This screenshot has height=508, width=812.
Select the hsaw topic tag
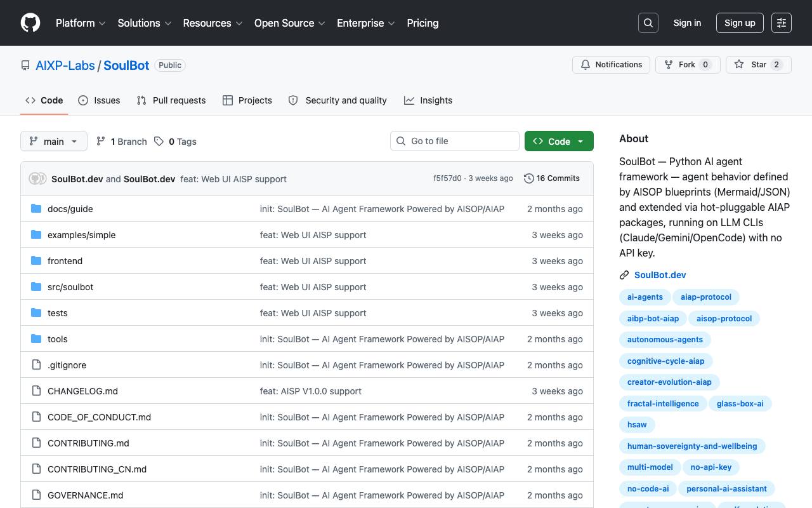pyautogui.click(x=637, y=425)
